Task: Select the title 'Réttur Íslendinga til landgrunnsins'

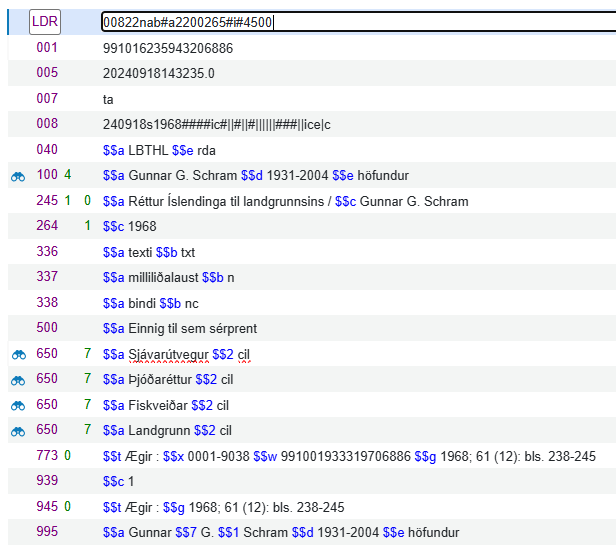Action: (x=226, y=201)
